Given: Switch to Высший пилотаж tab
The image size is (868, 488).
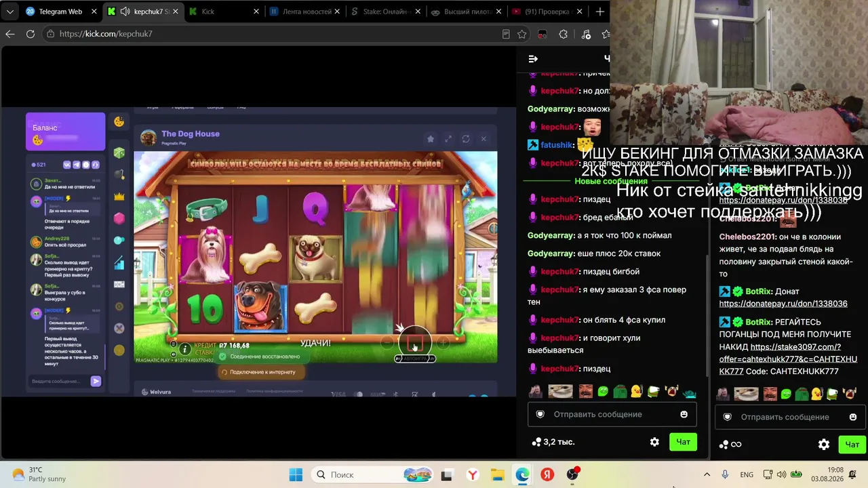Looking at the screenshot, I should coord(467,12).
